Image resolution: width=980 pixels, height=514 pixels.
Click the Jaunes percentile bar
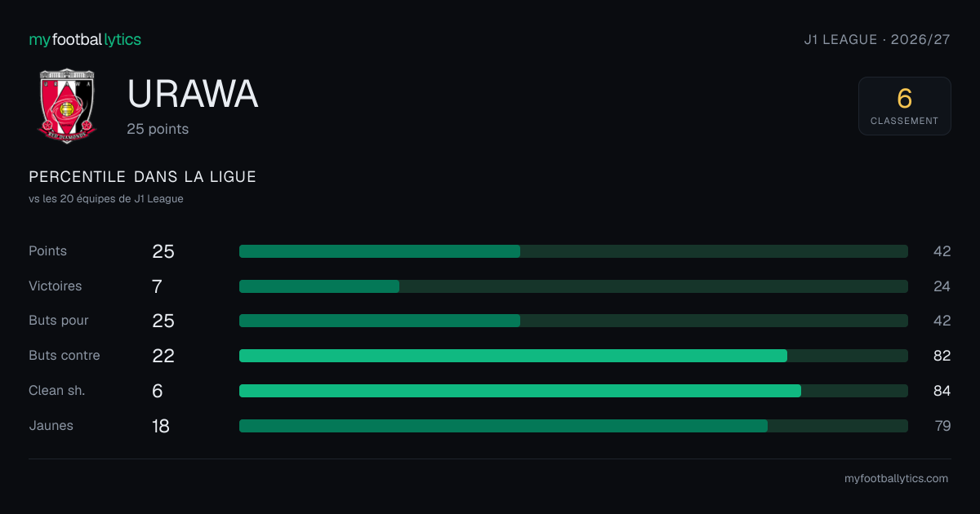573,426
